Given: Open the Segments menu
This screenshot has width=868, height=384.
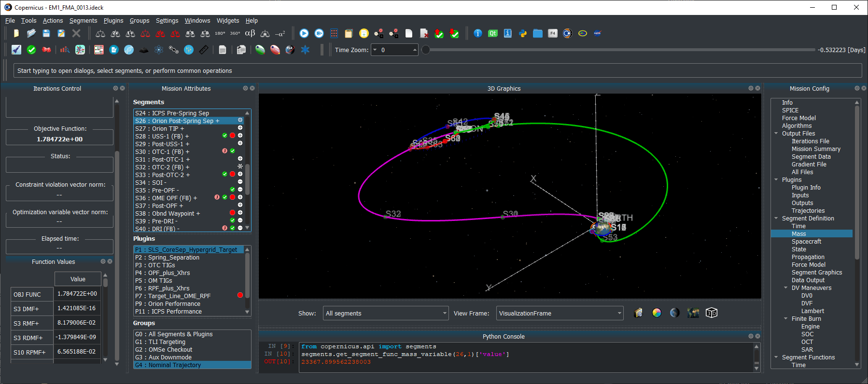Looking at the screenshot, I should tap(83, 21).
